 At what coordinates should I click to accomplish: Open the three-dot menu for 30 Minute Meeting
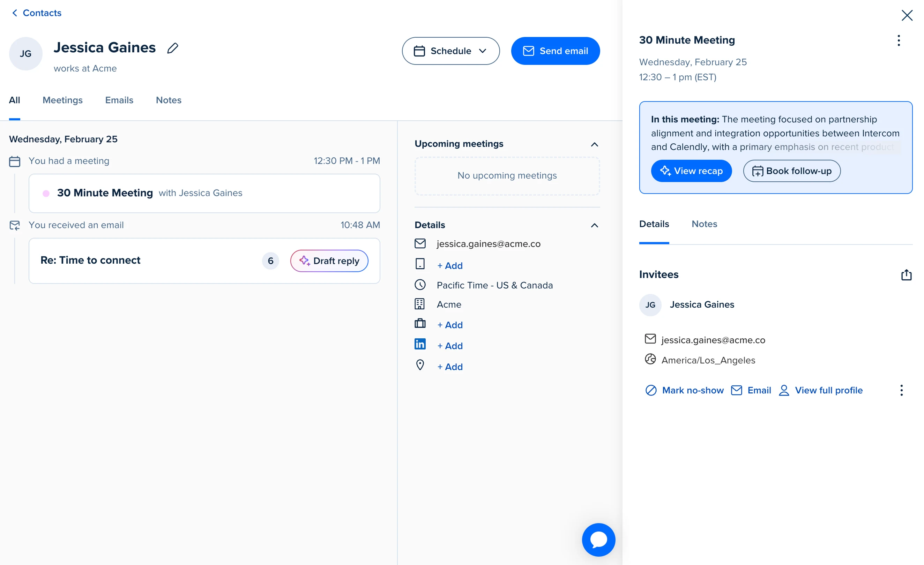pos(899,40)
